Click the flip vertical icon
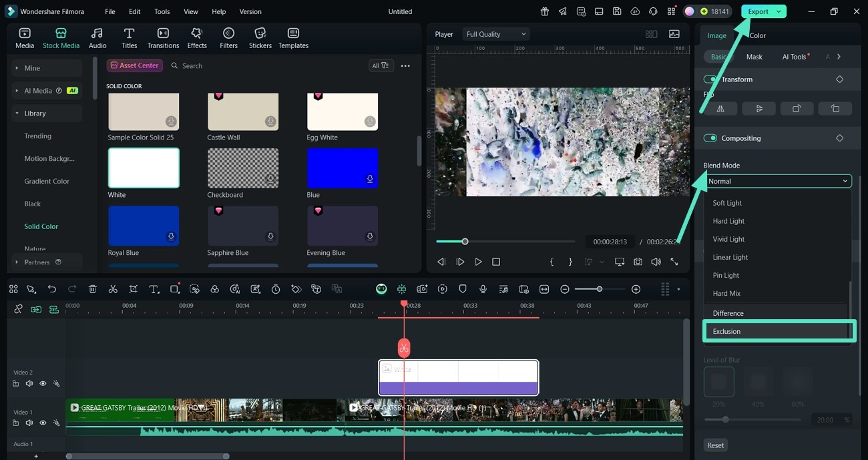The width and height of the screenshot is (868, 460). pyautogui.click(x=758, y=108)
